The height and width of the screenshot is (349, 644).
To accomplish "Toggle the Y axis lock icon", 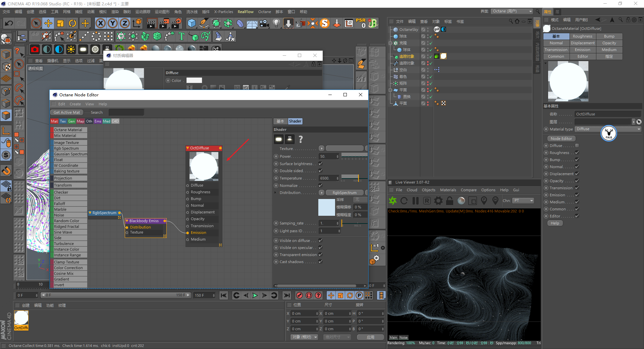I will point(113,23).
